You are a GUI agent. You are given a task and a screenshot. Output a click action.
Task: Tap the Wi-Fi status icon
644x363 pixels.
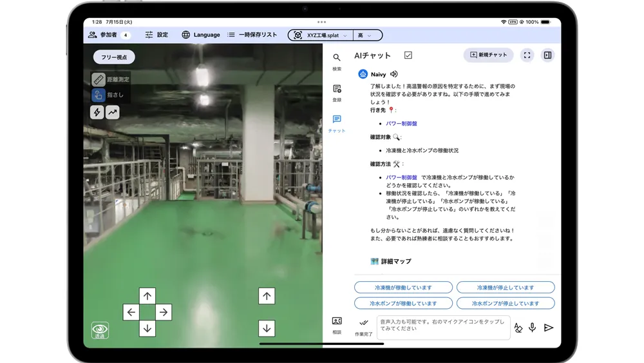coord(504,22)
